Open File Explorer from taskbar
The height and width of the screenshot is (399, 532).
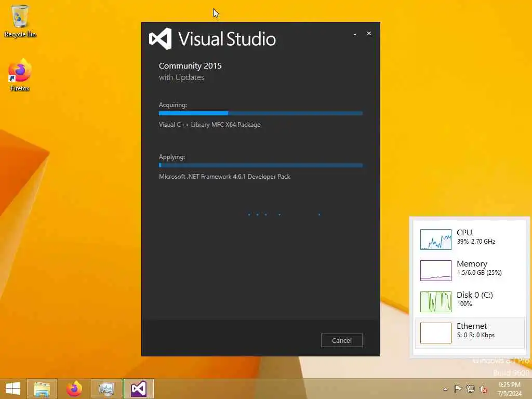42,389
